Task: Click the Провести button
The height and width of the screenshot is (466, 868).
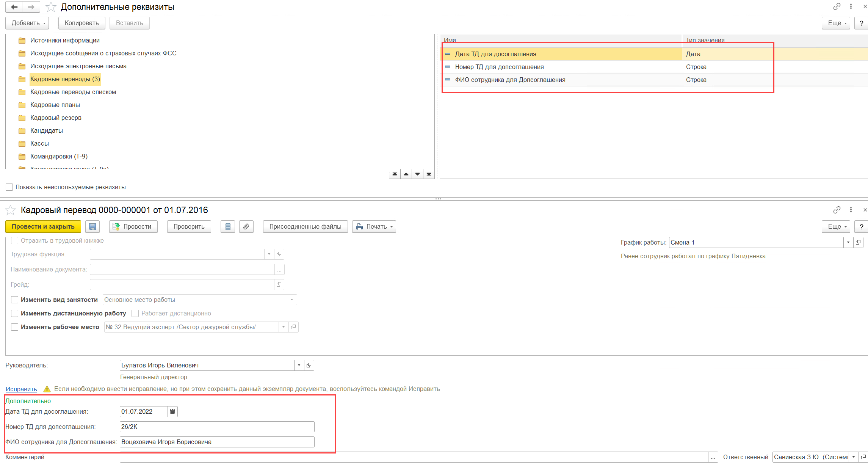Action: 133,227
